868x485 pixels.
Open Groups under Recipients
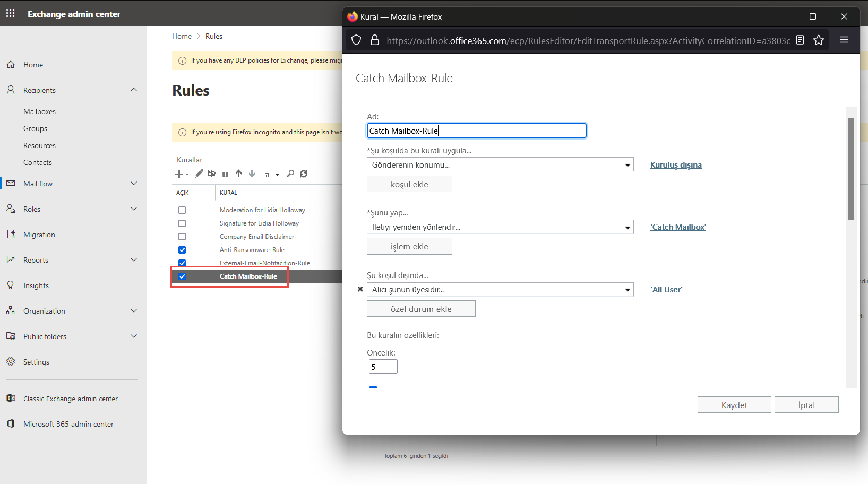point(35,128)
